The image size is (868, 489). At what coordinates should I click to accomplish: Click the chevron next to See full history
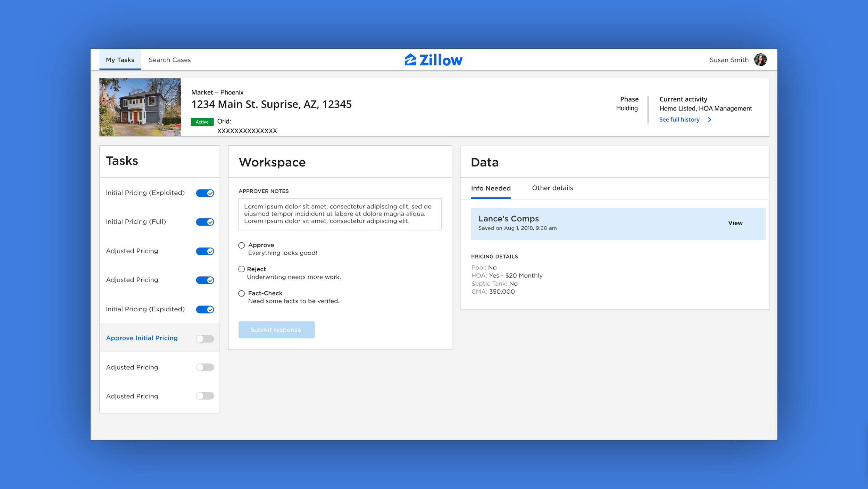[710, 120]
